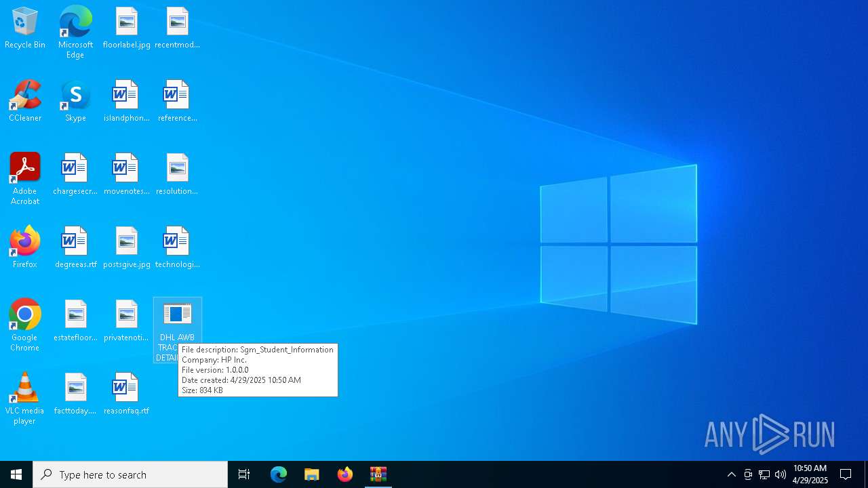
Task: Select the Skype desktop shortcut
Action: 75,102
